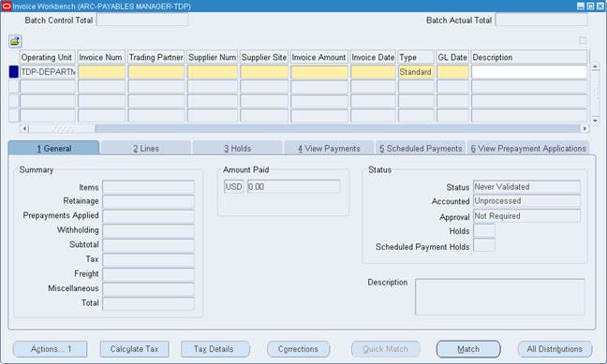Click the Holds count field

click(484, 230)
